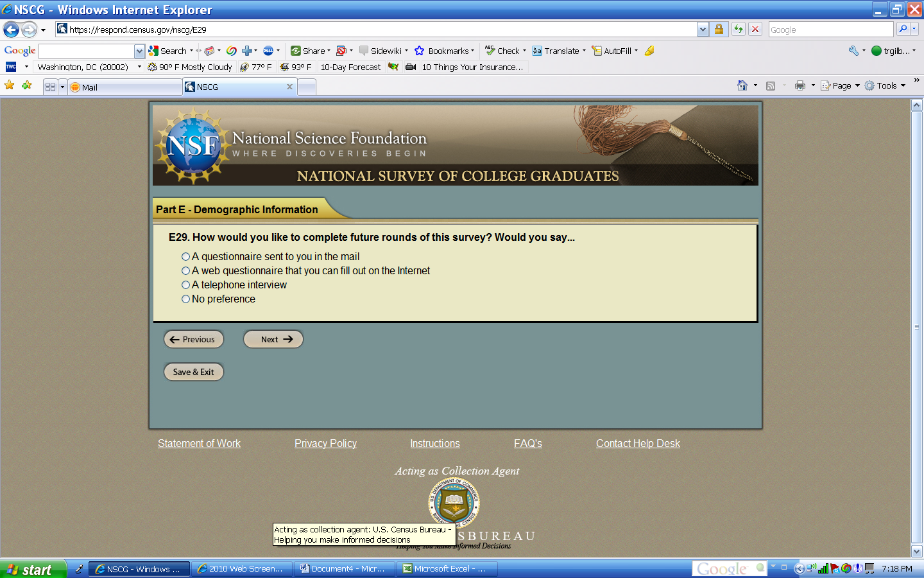Click in the Google toolbar search field
Viewport: 924px width, 578px height.
coord(87,51)
